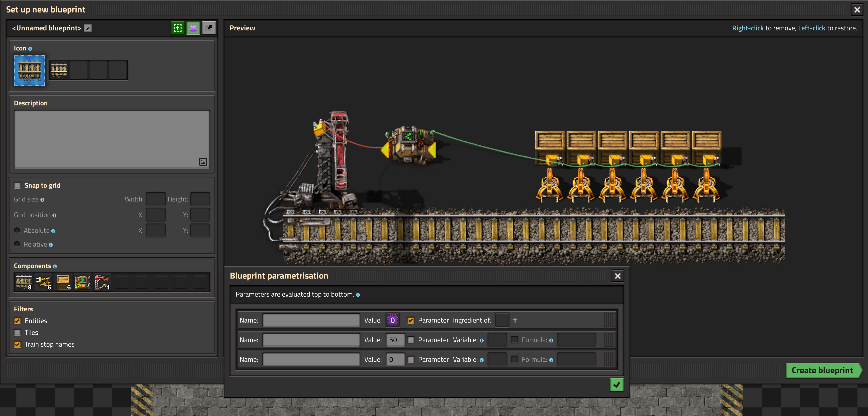This screenshot has height=416, width=868.
Task: Open the purple signal 0 value chooser
Action: (392, 320)
